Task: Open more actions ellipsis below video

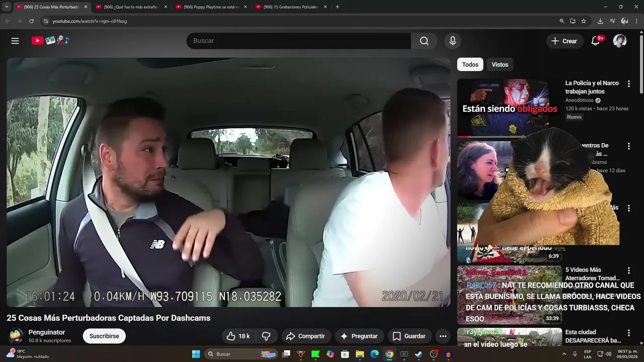Action: pos(443,336)
